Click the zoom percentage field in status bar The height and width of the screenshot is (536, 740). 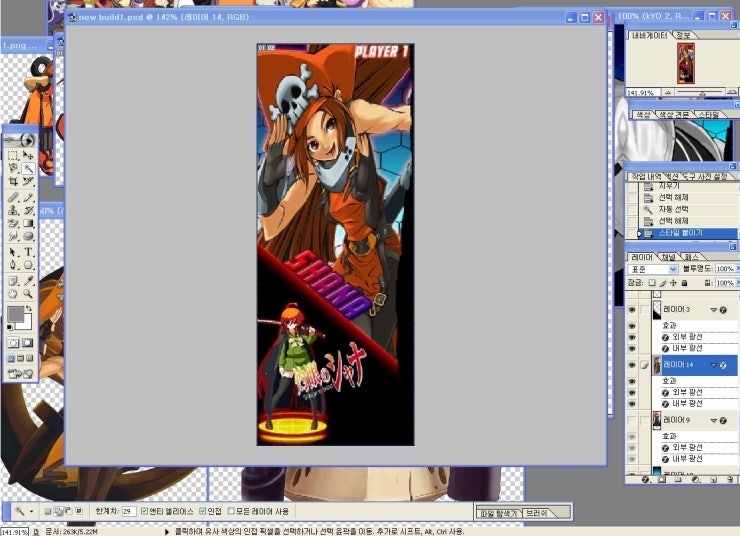tap(15, 532)
